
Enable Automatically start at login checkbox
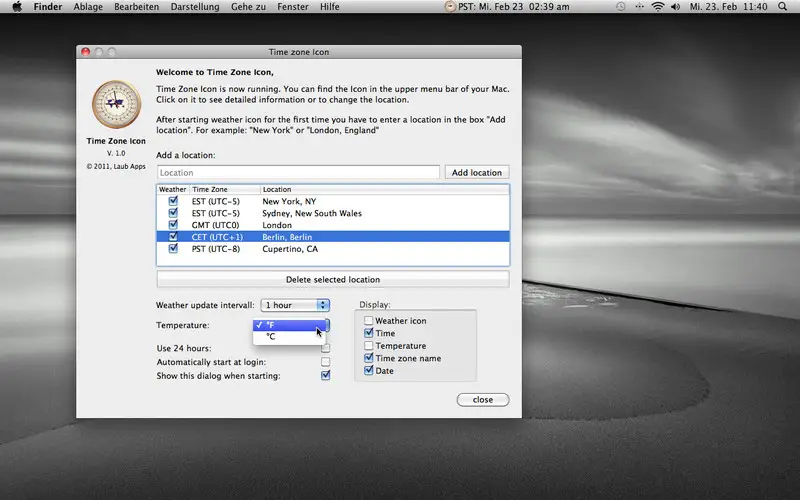[325, 362]
